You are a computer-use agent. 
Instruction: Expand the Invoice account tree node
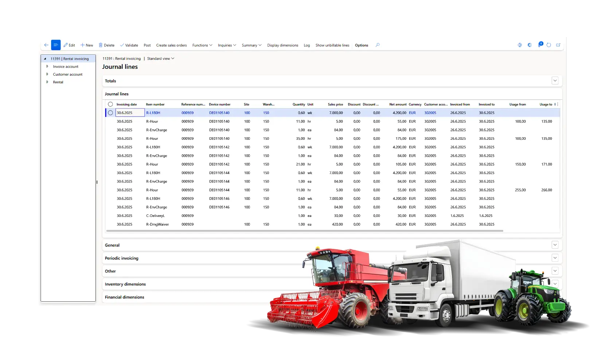click(x=47, y=67)
